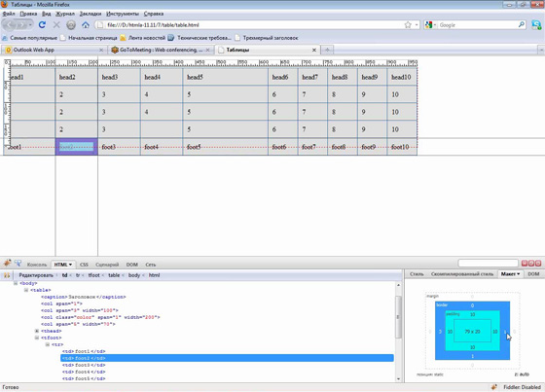Image resolution: width=545 pixels, height=392 pixels.
Task: Click the search magnifier icon
Action: (x=522, y=24)
